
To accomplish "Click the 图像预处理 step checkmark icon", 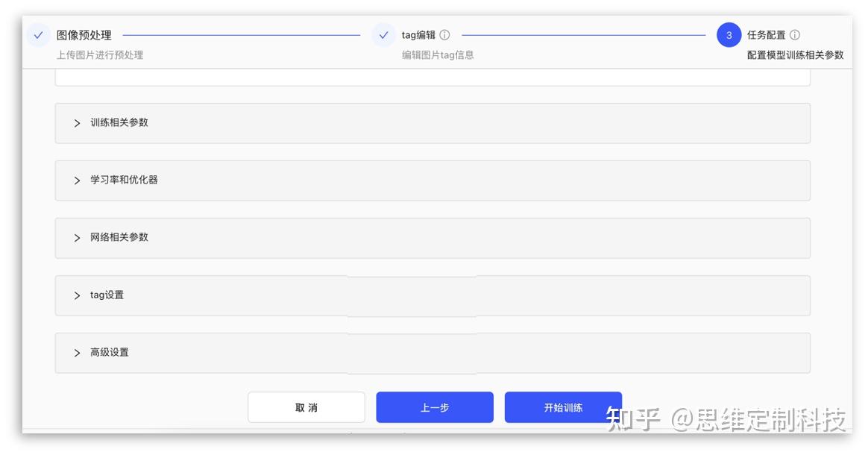I will coord(38,35).
